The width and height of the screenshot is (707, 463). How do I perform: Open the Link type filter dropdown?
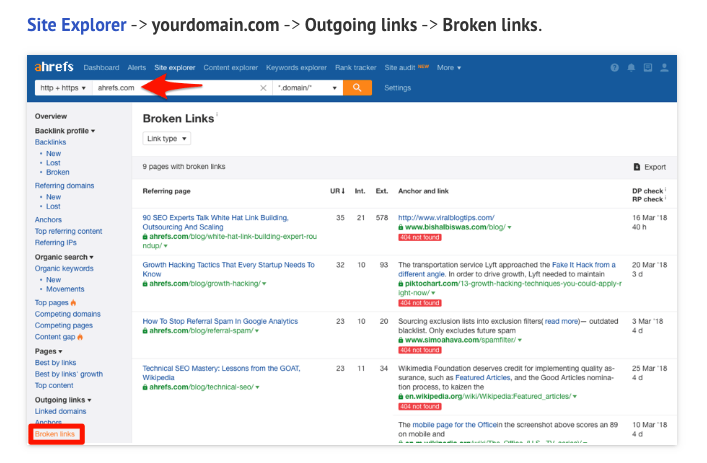pos(167,138)
